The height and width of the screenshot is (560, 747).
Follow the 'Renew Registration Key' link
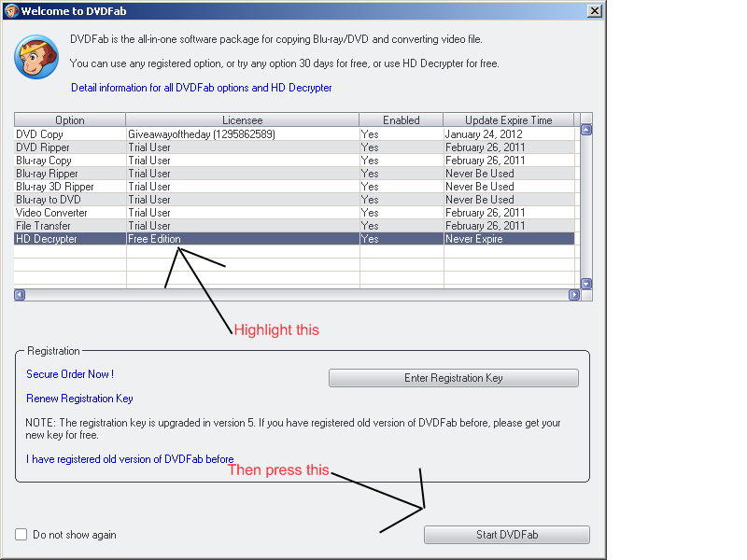pos(79,399)
